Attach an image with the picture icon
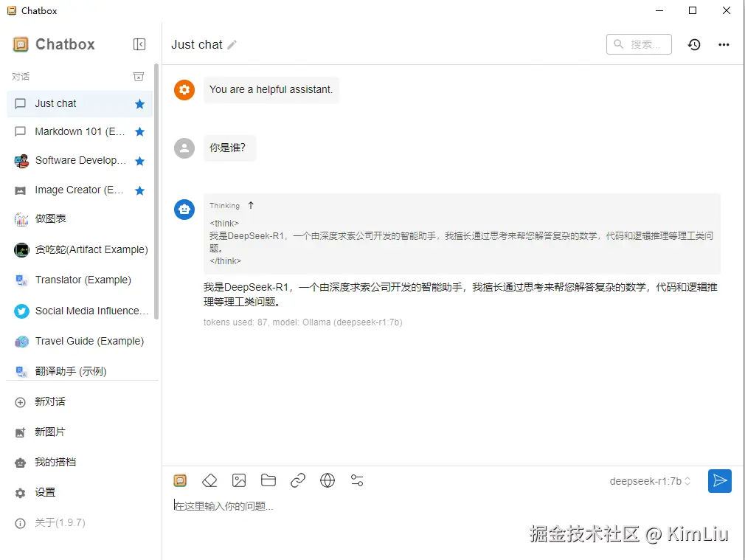This screenshot has width=745, height=560. (239, 480)
